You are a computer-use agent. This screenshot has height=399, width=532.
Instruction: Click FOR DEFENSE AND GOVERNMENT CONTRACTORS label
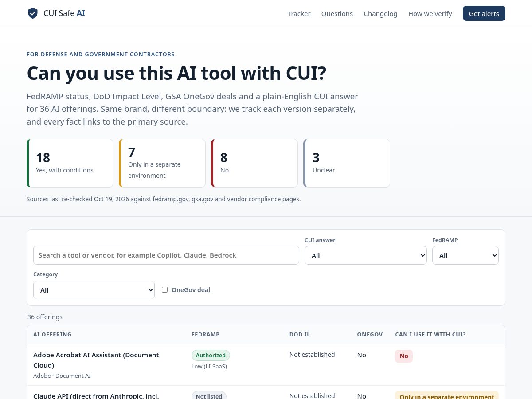pos(101,55)
